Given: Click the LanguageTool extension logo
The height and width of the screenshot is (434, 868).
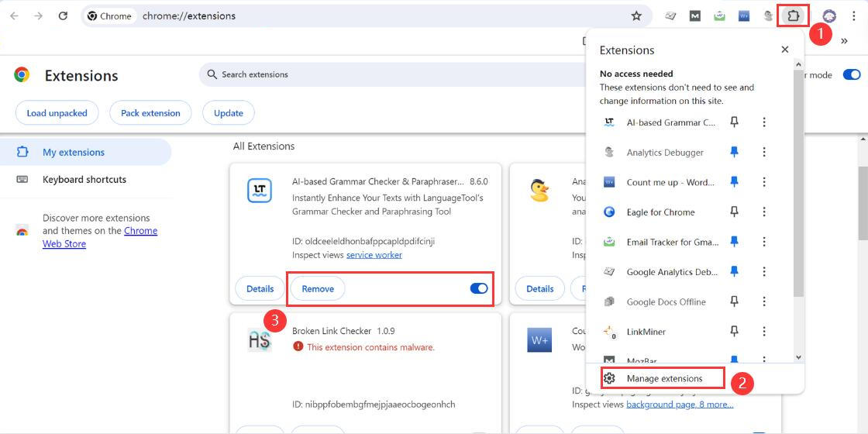Looking at the screenshot, I should point(260,191).
